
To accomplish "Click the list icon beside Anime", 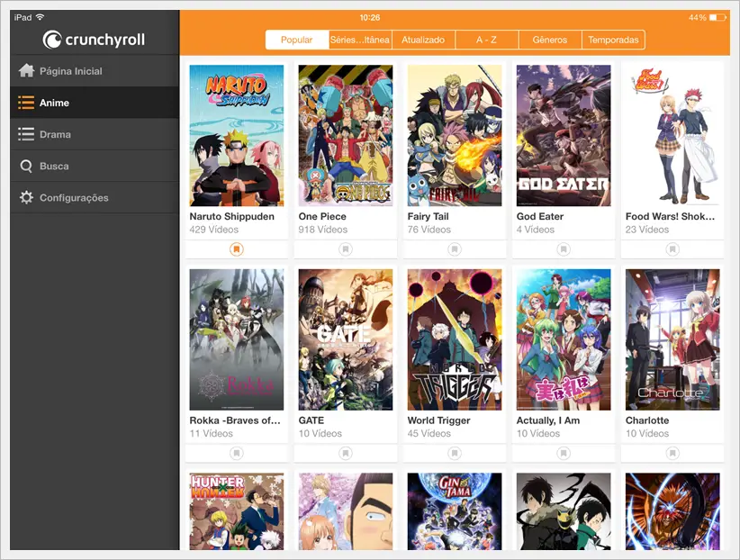I will point(26,103).
